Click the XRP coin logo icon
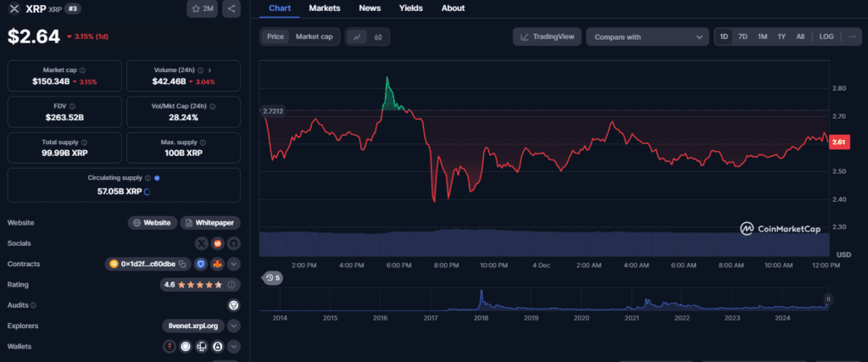868x362 pixels. pos(14,8)
